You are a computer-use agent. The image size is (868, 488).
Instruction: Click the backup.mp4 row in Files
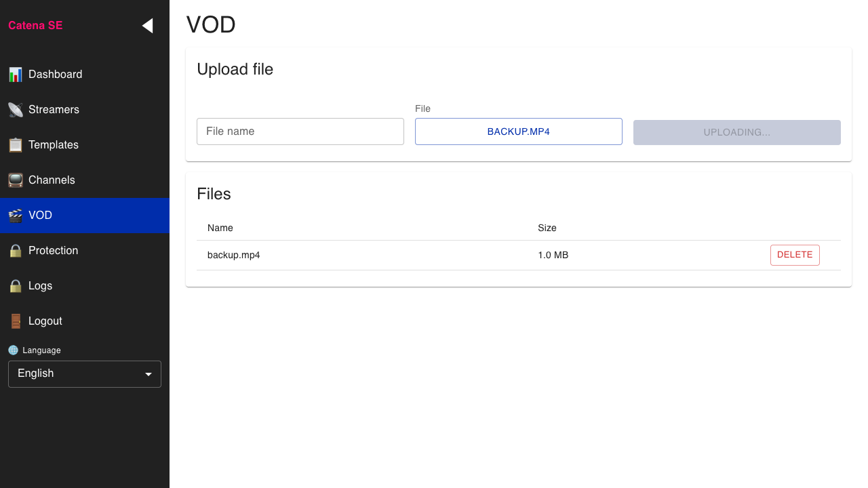pos(234,256)
